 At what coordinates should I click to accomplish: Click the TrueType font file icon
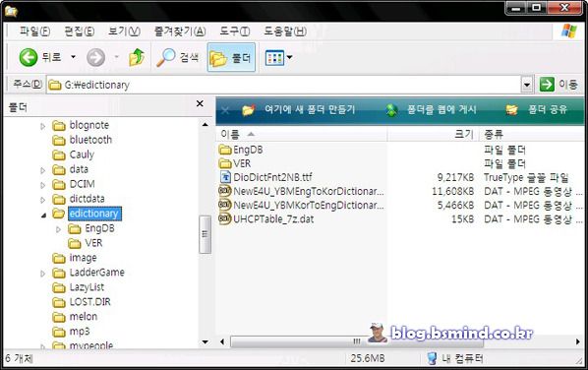(225, 177)
